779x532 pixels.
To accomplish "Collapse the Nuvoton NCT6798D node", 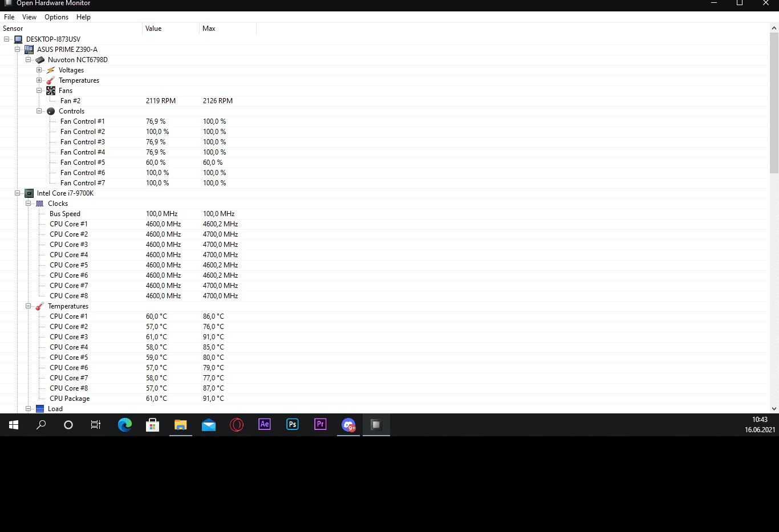I will point(29,60).
